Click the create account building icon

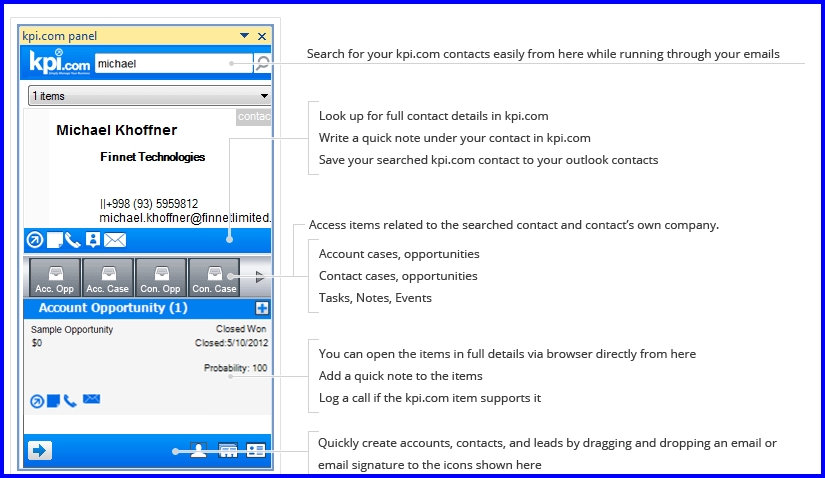coord(228,450)
